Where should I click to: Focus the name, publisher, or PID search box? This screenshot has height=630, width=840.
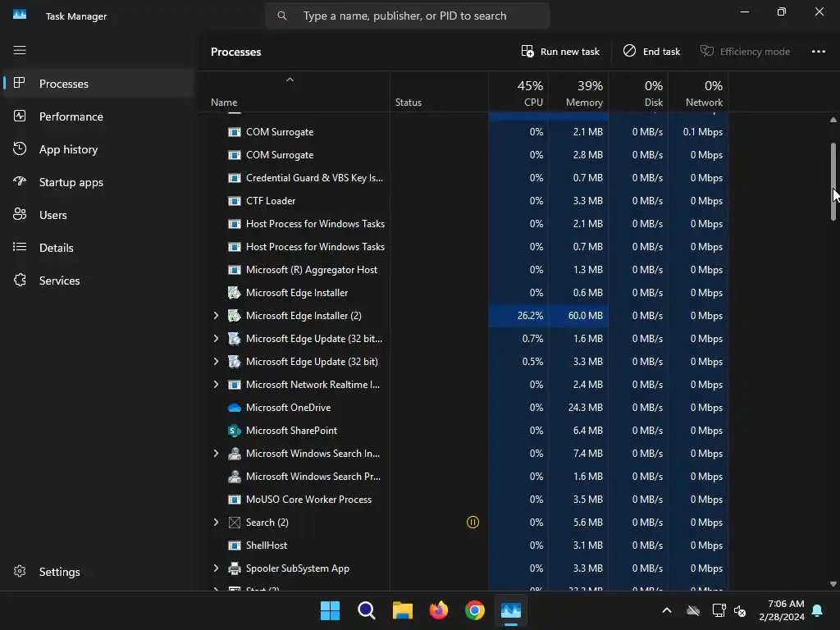[408, 16]
